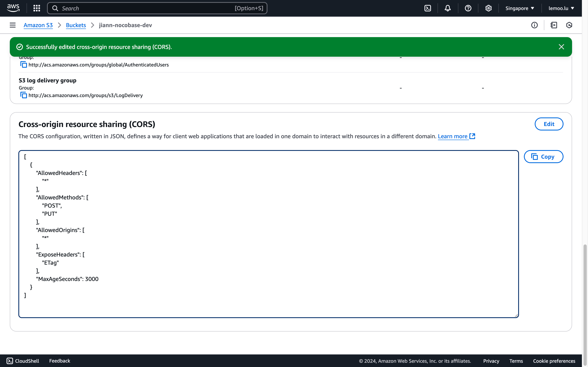Expand the Singapore region dropdown
The image size is (588, 367).
coord(519,8)
